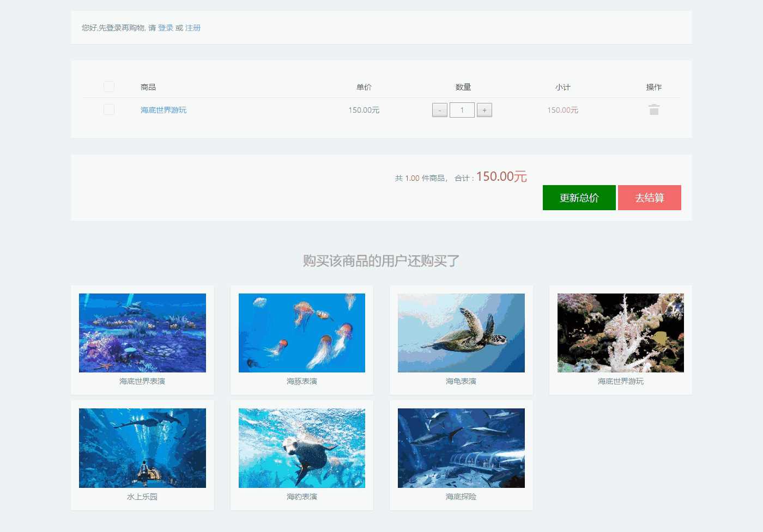Image resolution: width=763 pixels, height=532 pixels.
Task: Click the 购买该商品的用户还购买了 heading
Action: click(381, 261)
